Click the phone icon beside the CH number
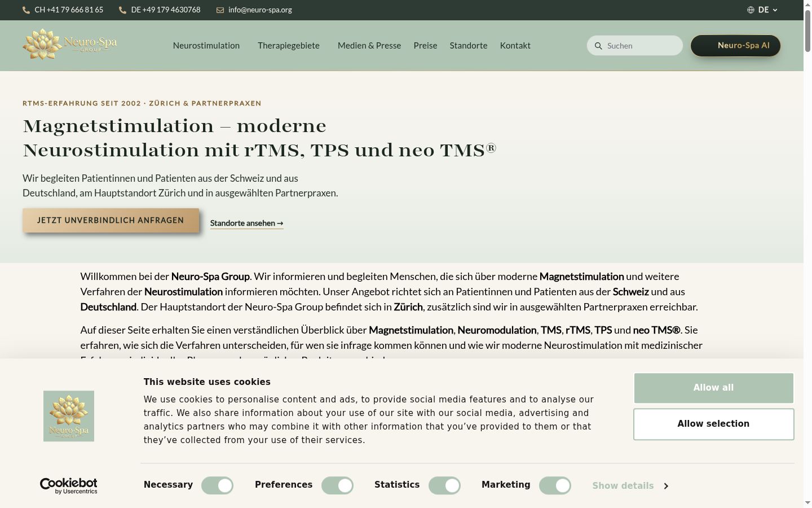Image resolution: width=812 pixels, height=508 pixels. click(26, 10)
